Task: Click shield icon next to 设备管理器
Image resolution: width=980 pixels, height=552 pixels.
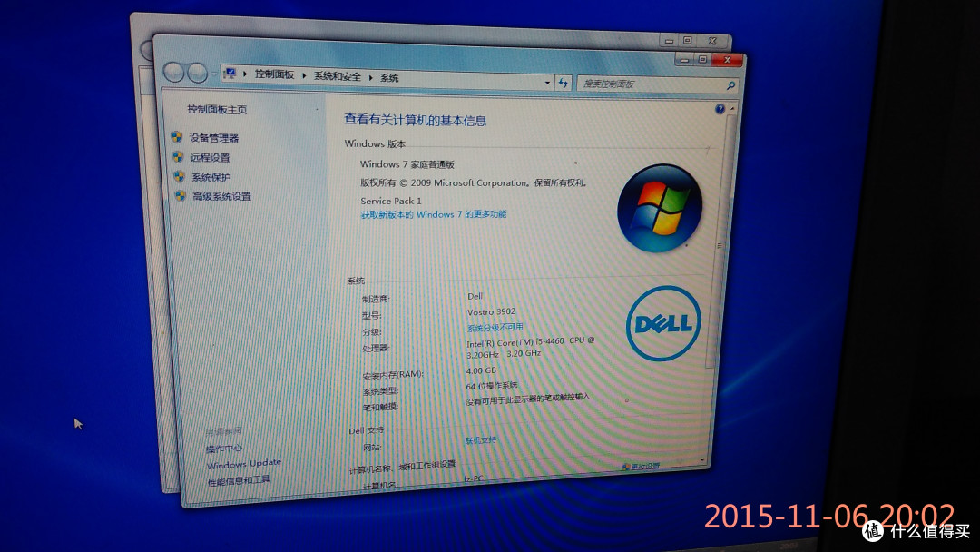Action: (177, 137)
